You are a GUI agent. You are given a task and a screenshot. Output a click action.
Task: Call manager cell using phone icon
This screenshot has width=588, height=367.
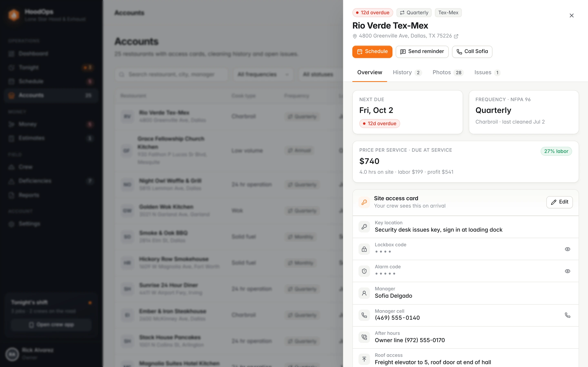point(567,315)
